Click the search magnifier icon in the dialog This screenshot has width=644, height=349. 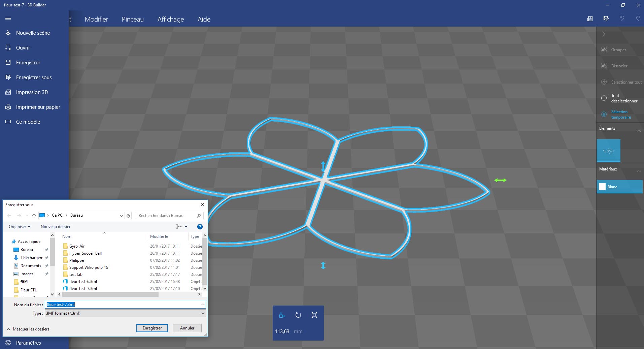tap(199, 216)
